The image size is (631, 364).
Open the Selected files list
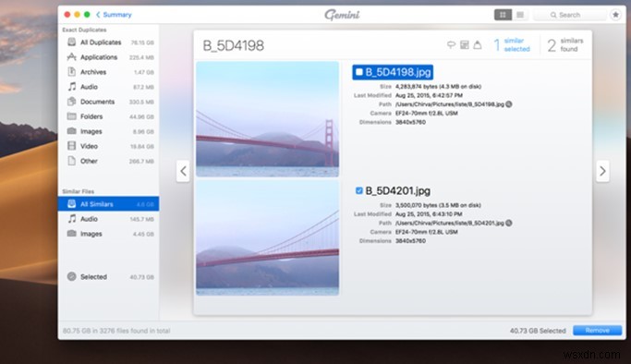(109, 277)
